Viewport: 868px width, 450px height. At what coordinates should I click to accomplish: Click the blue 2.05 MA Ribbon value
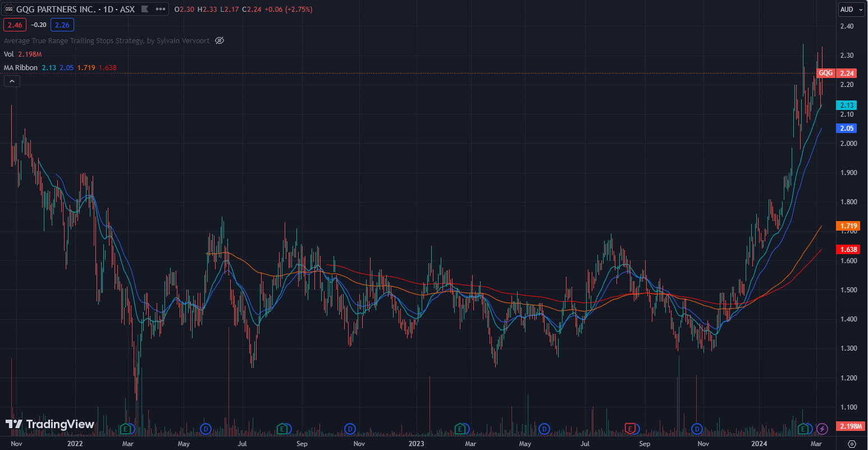tap(67, 67)
